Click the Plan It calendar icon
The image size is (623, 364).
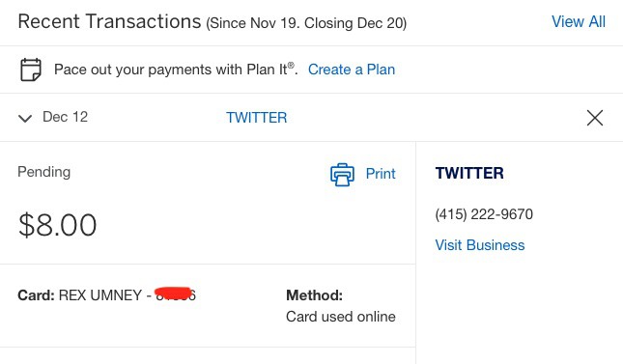pos(31,70)
